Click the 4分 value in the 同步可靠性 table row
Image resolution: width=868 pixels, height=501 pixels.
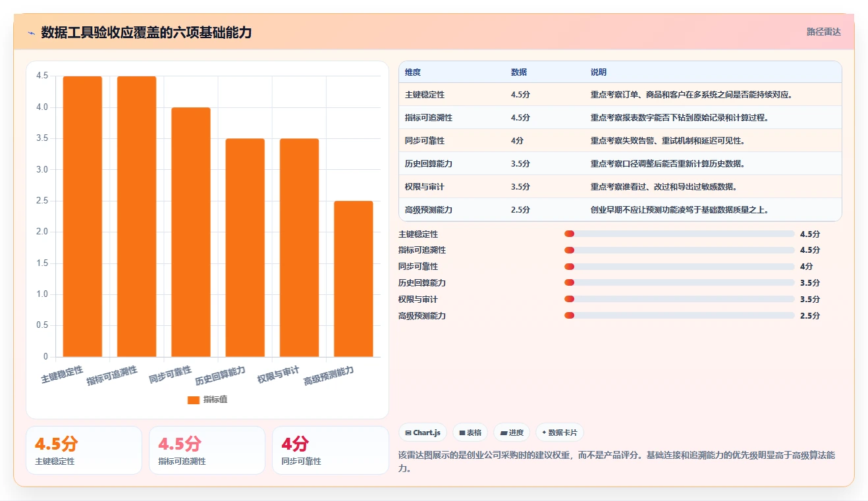[518, 141]
